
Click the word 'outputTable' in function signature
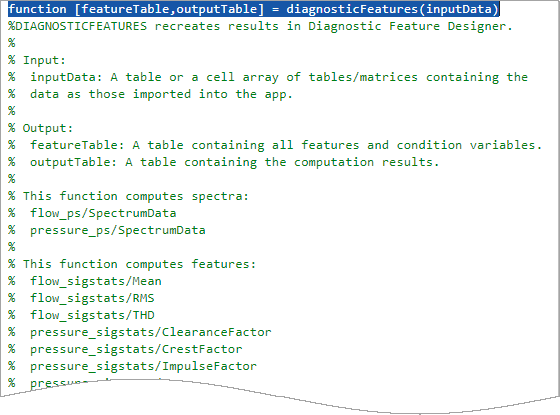pos(216,9)
